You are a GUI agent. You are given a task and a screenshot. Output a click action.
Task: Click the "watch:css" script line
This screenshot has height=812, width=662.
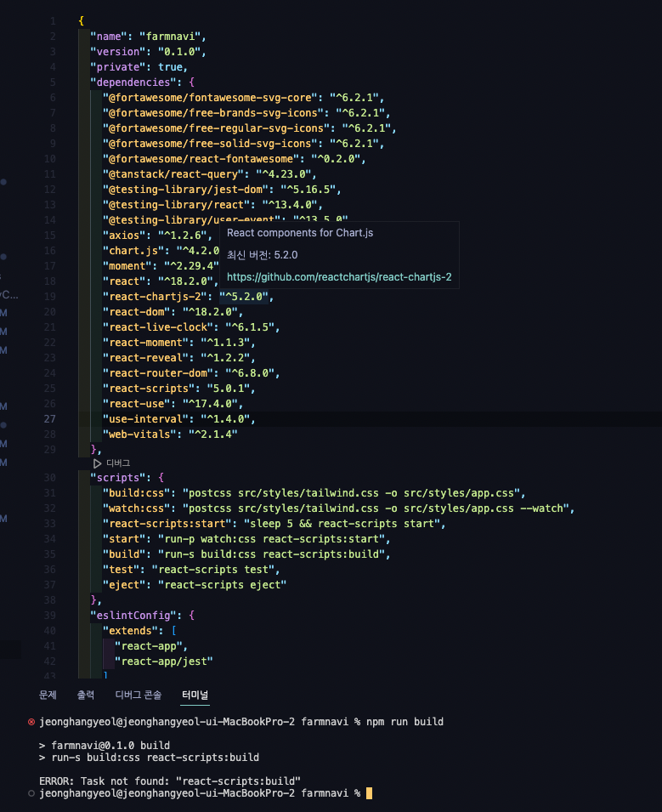[x=338, y=508]
